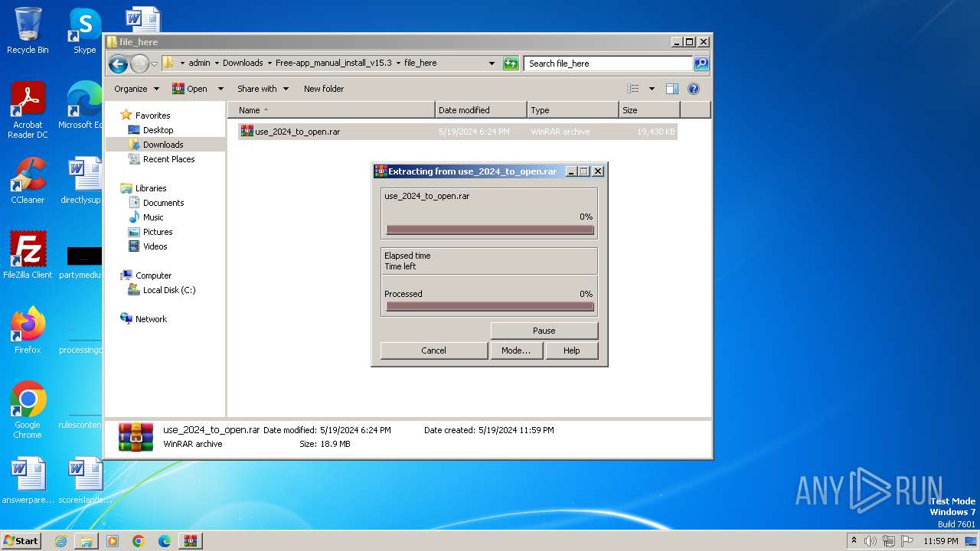Image resolution: width=980 pixels, height=551 pixels.
Task: Refresh the file_here folder view
Action: pyautogui.click(x=511, y=64)
